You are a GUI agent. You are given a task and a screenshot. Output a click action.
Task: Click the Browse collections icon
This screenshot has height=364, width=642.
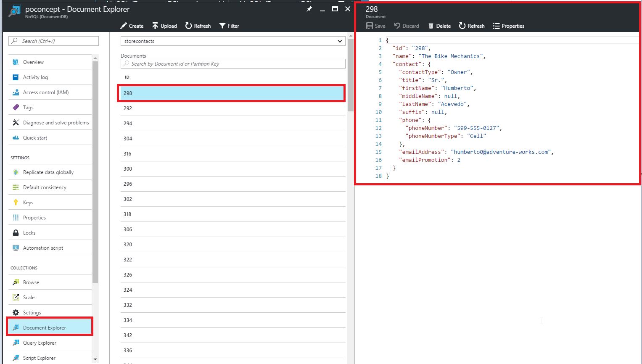pyautogui.click(x=16, y=282)
